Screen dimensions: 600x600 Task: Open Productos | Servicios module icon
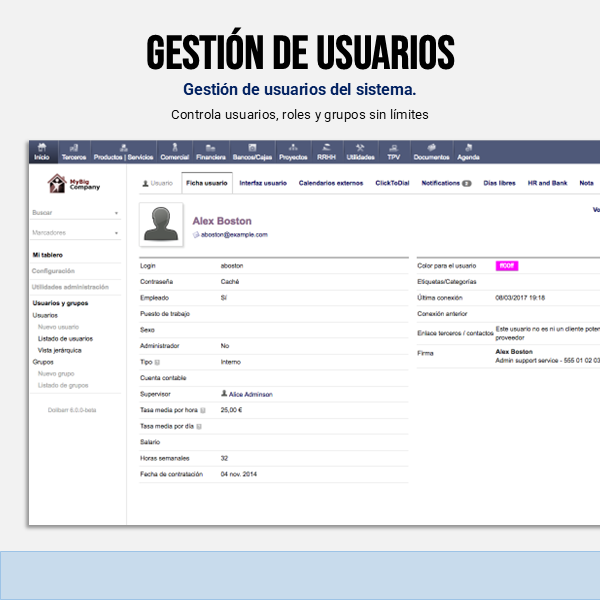tap(124, 147)
